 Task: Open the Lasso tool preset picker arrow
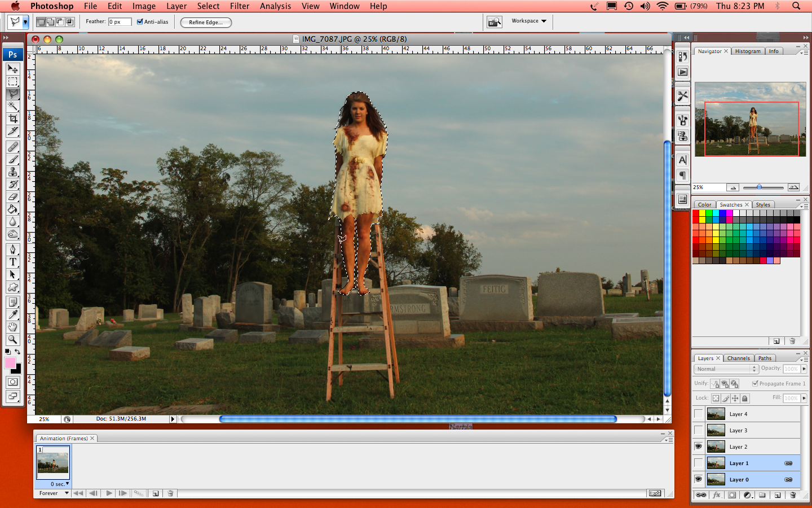tap(25, 23)
